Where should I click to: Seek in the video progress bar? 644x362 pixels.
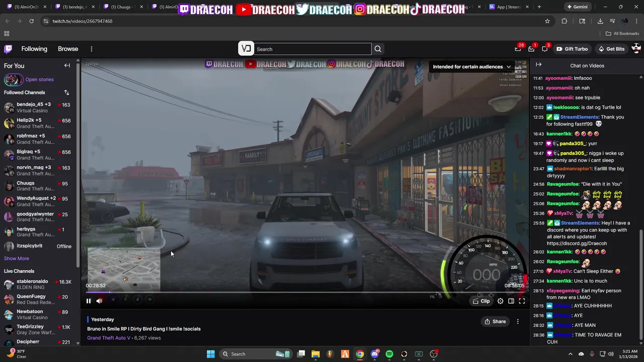pyautogui.click(x=305, y=292)
